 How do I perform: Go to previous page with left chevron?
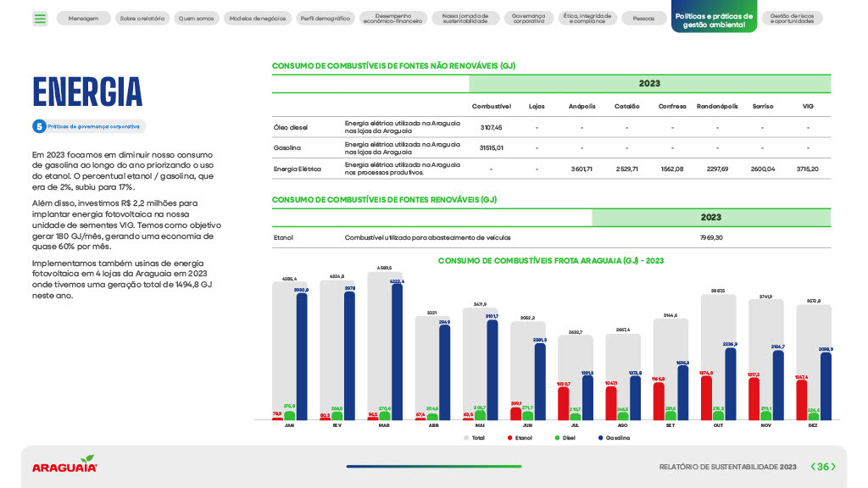tap(813, 467)
